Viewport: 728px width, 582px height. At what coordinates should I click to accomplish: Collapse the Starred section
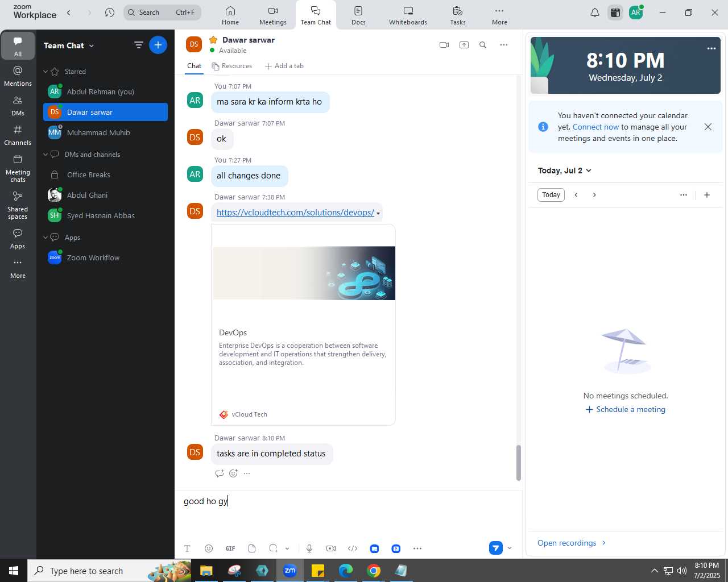(45, 72)
